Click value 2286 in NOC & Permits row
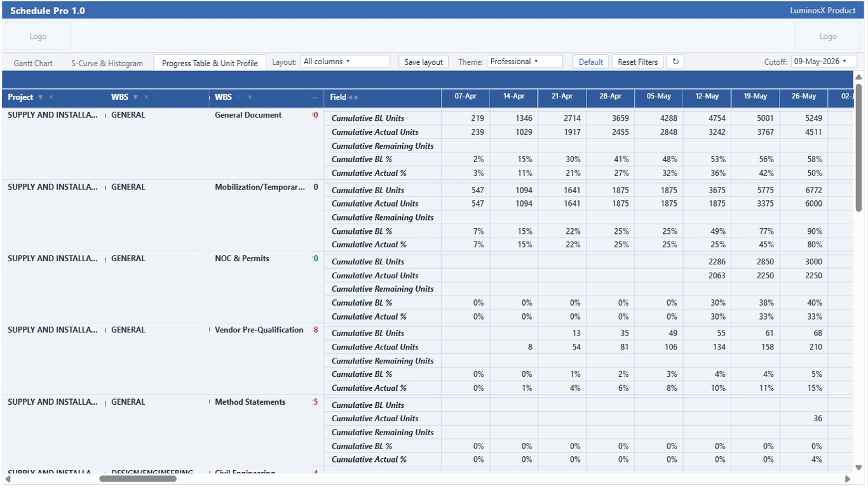The height and width of the screenshot is (488, 868). pos(717,262)
